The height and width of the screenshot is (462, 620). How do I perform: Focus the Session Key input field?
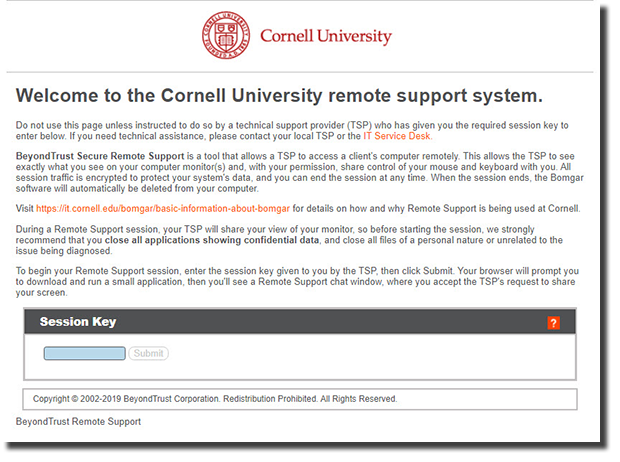85,353
